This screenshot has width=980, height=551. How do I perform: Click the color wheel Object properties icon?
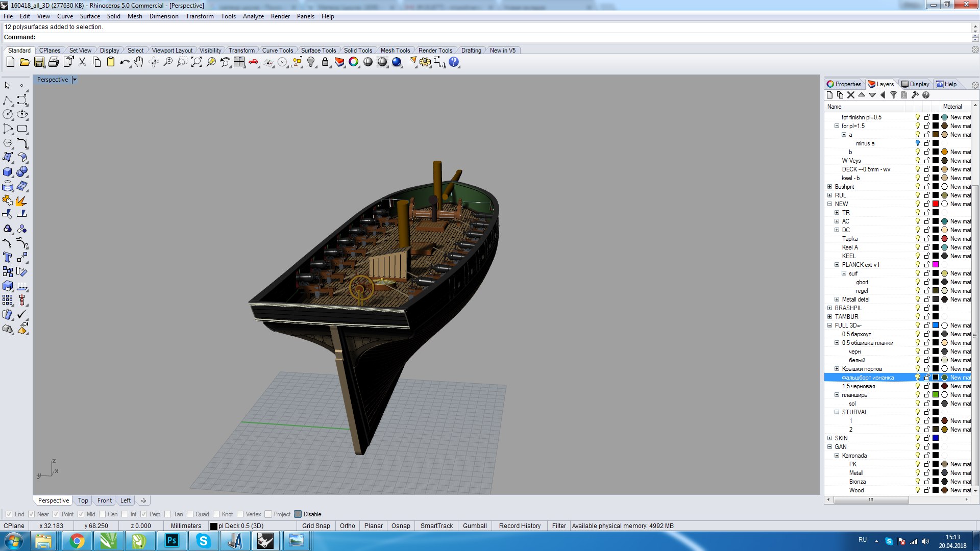354,62
